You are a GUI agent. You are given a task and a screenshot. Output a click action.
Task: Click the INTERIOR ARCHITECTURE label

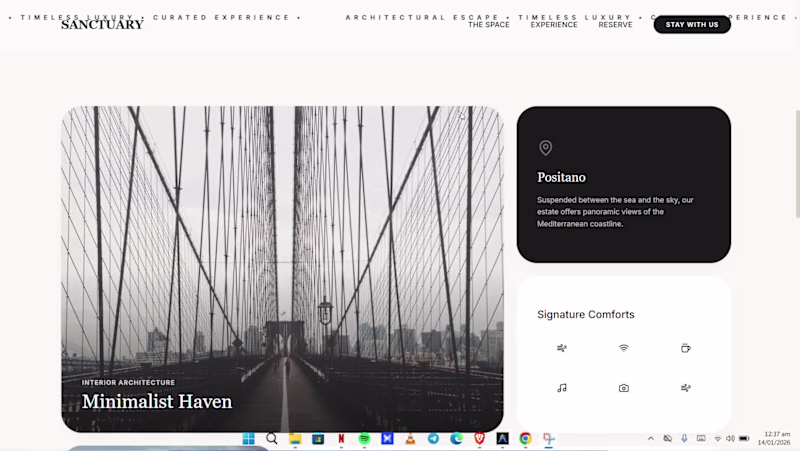(x=128, y=382)
